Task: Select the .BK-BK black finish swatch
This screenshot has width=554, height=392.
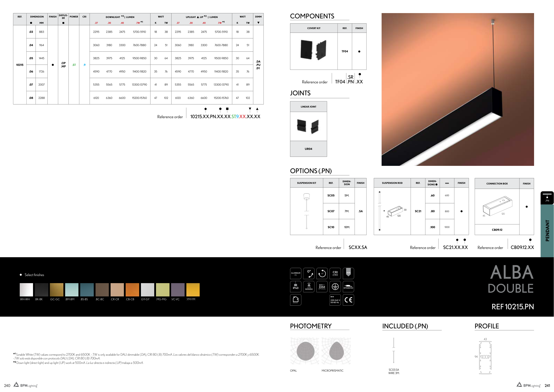Action: (41, 290)
